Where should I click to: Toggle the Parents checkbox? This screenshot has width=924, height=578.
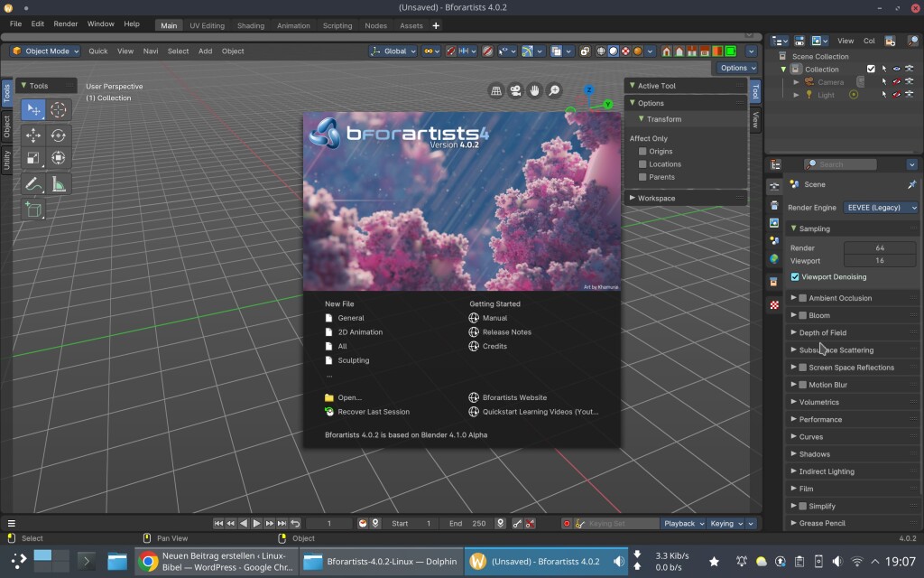tap(642, 177)
